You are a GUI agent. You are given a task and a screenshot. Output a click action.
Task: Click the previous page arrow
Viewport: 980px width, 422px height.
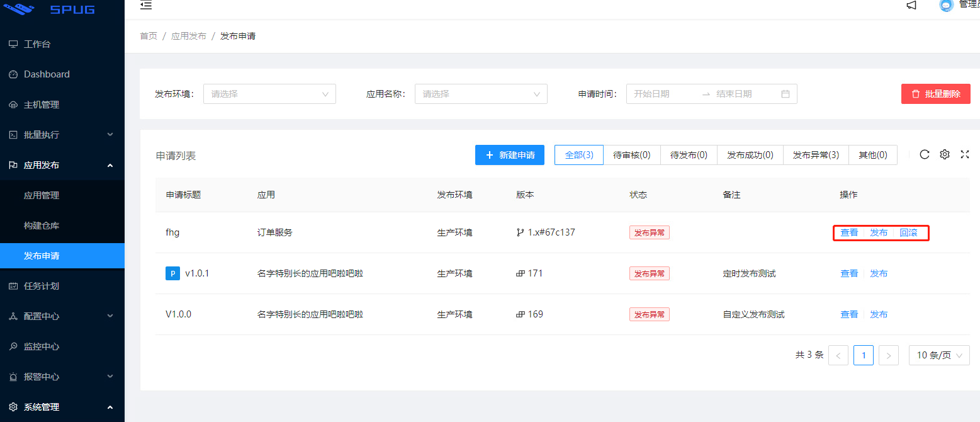[x=838, y=355]
